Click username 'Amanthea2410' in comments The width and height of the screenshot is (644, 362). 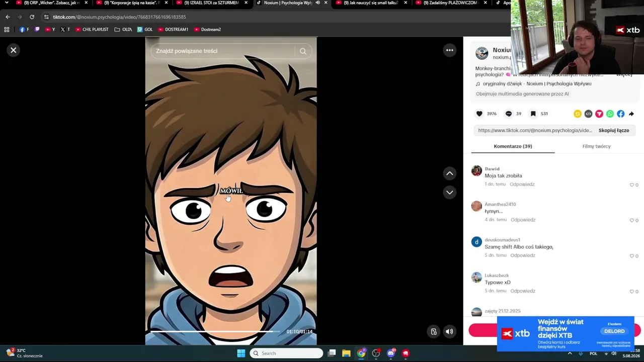500,205
